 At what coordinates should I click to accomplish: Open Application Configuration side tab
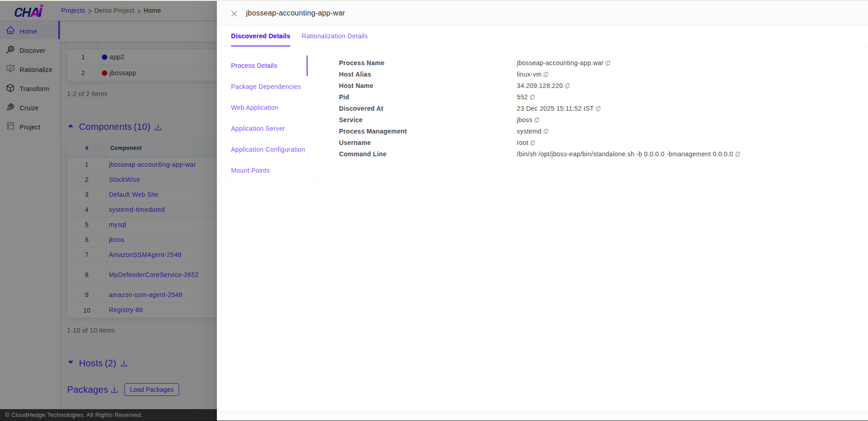tap(268, 149)
